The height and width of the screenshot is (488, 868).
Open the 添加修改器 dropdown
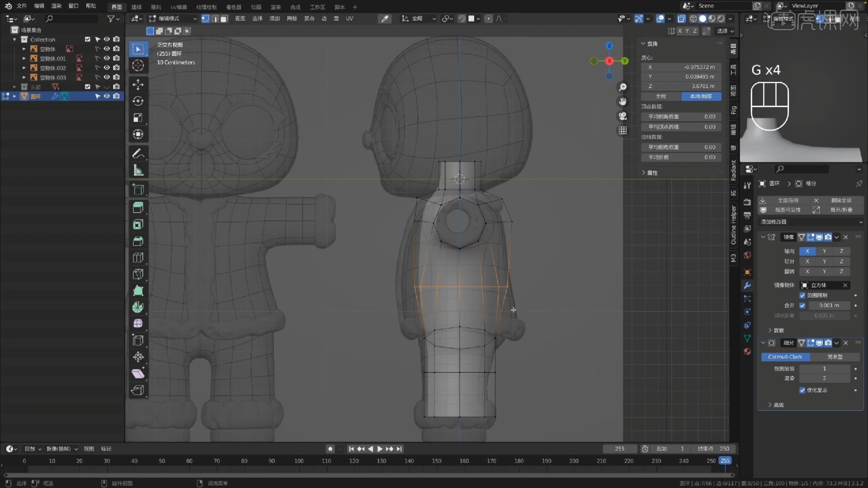[811, 222]
